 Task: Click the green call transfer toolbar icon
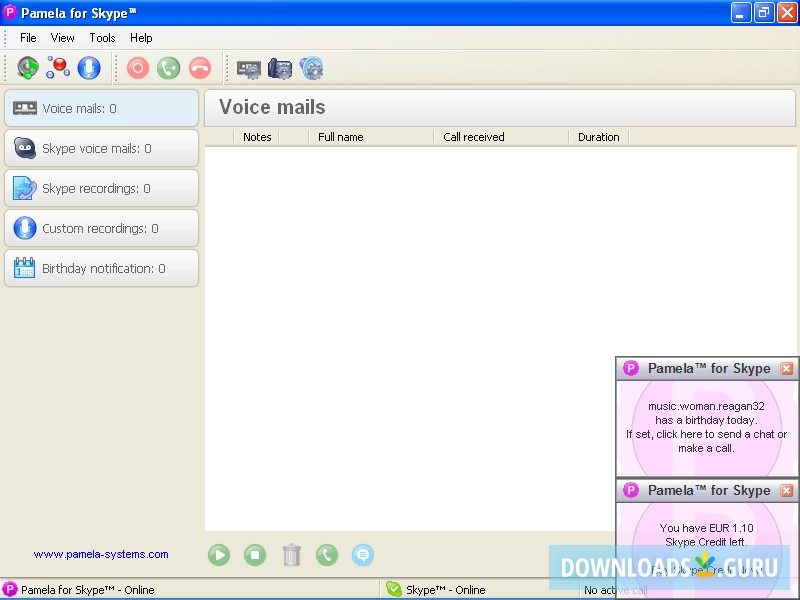[x=168, y=68]
